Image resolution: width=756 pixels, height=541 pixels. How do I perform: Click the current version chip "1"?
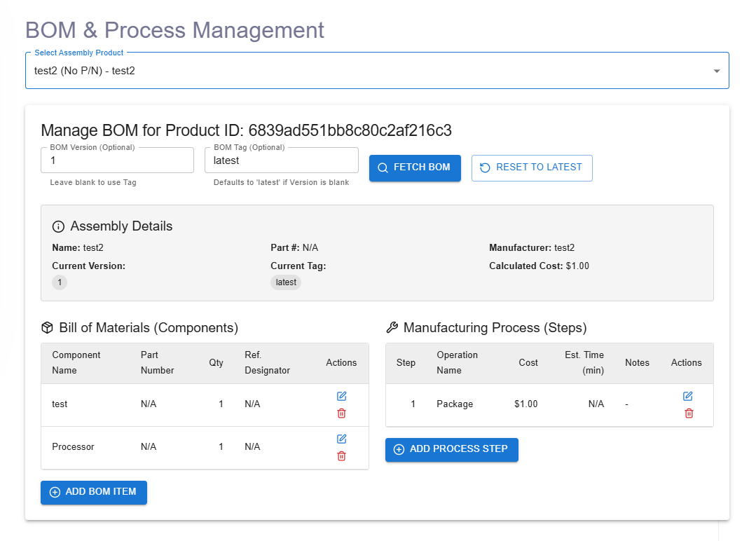tap(60, 282)
